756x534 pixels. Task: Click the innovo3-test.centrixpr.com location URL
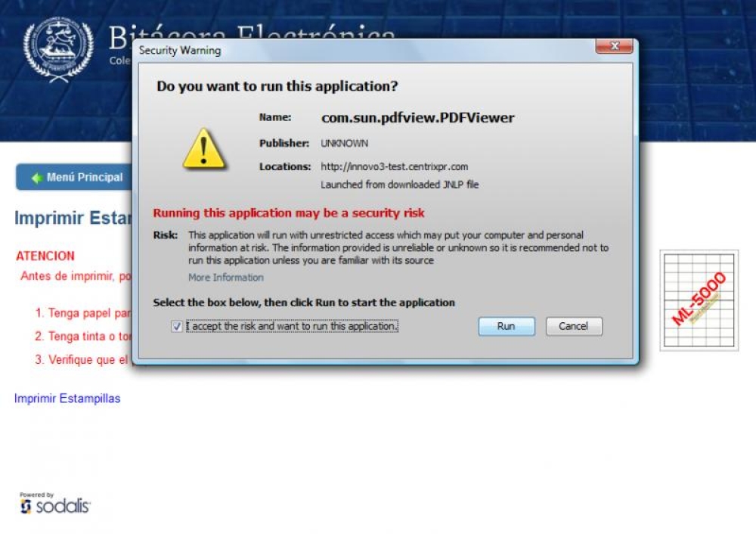(395, 166)
